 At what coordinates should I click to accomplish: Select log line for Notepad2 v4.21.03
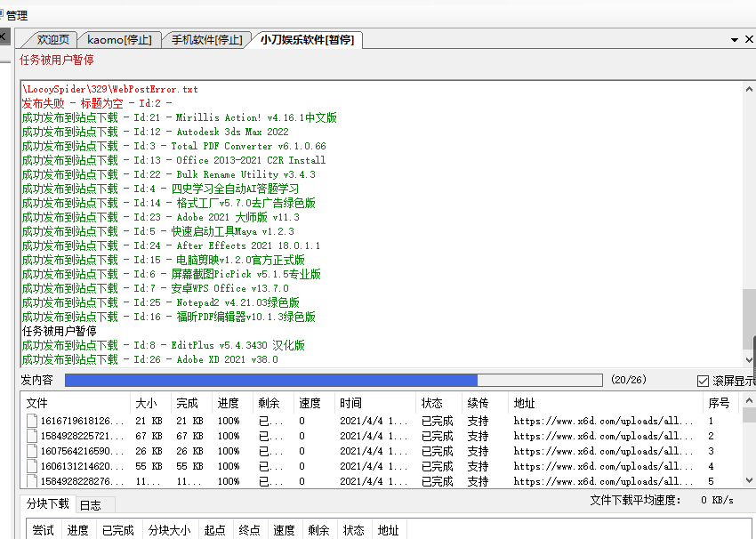pos(161,302)
